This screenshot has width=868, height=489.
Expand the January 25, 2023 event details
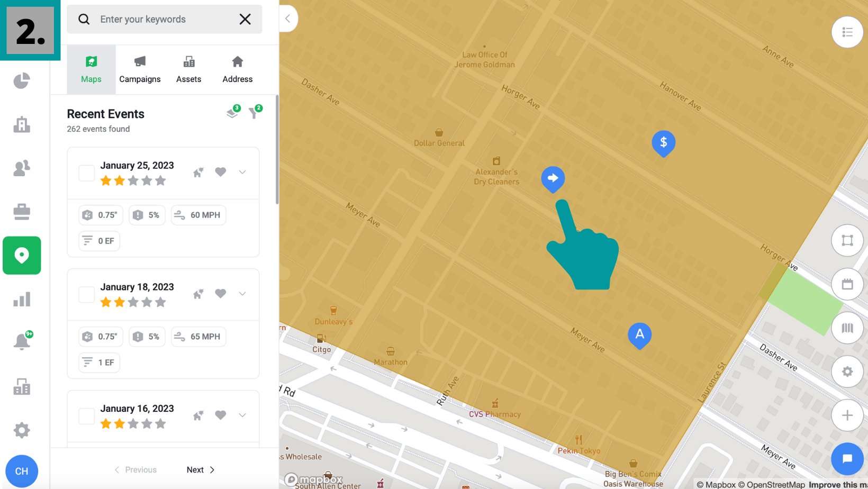point(242,172)
